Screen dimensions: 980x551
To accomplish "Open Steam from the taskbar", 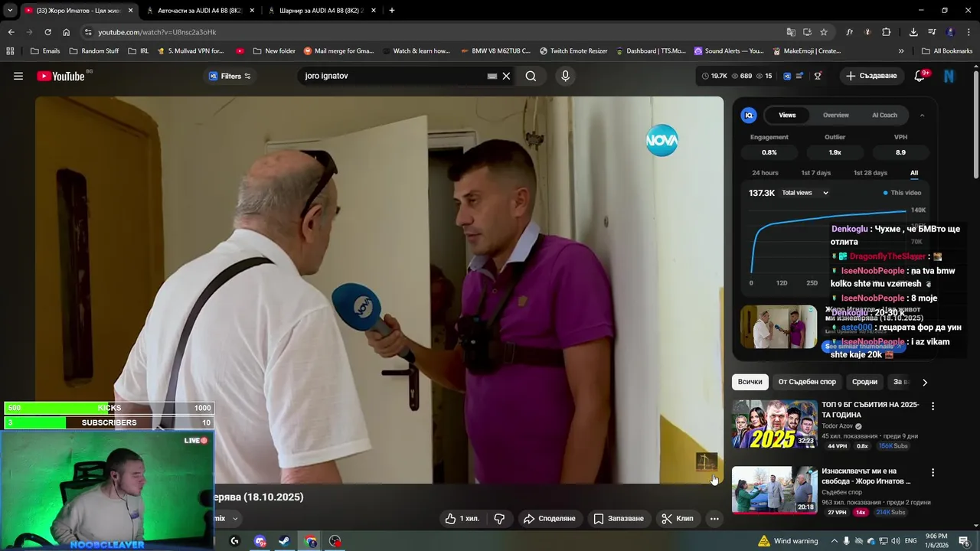I will 283,541.
